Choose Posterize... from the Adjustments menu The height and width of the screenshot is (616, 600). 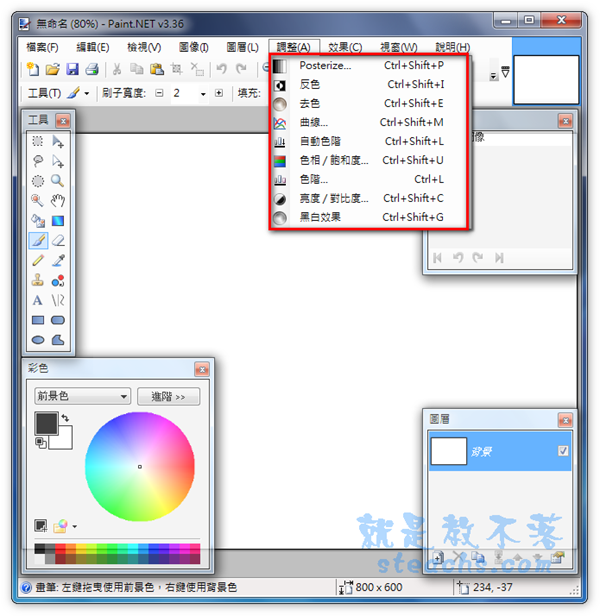point(369,65)
